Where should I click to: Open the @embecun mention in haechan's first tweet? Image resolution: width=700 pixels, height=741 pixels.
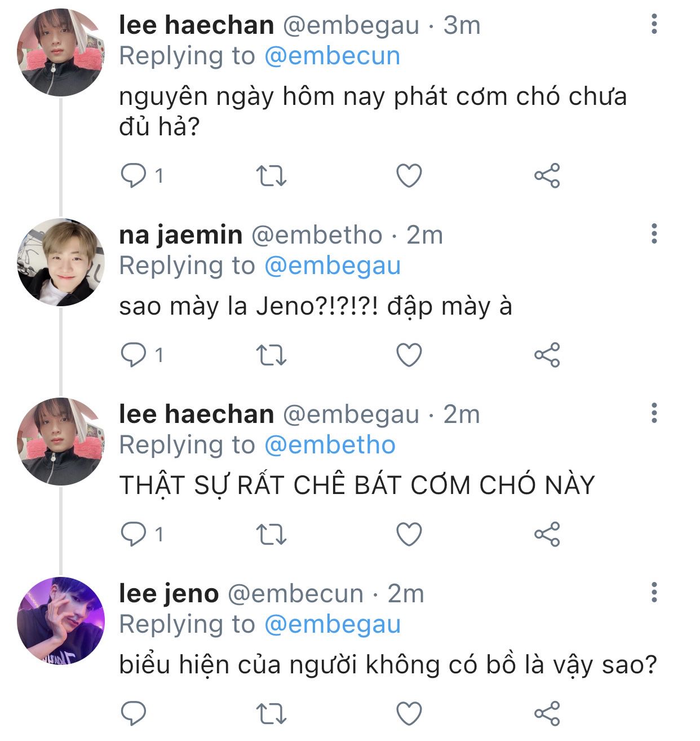(x=332, y=56)
